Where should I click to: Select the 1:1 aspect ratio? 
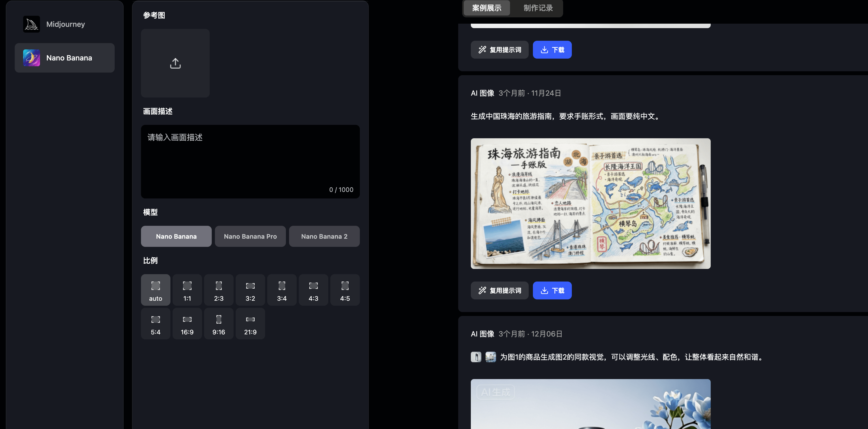coord(187,290)
